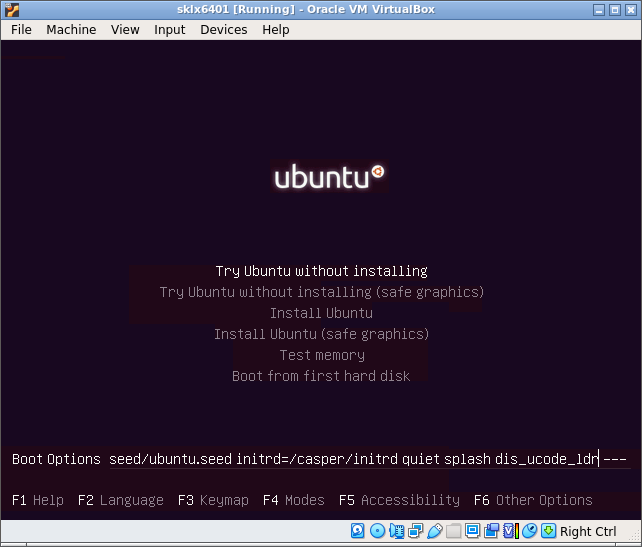Click the green keyboard capture arrow icon

click(548, 531)
